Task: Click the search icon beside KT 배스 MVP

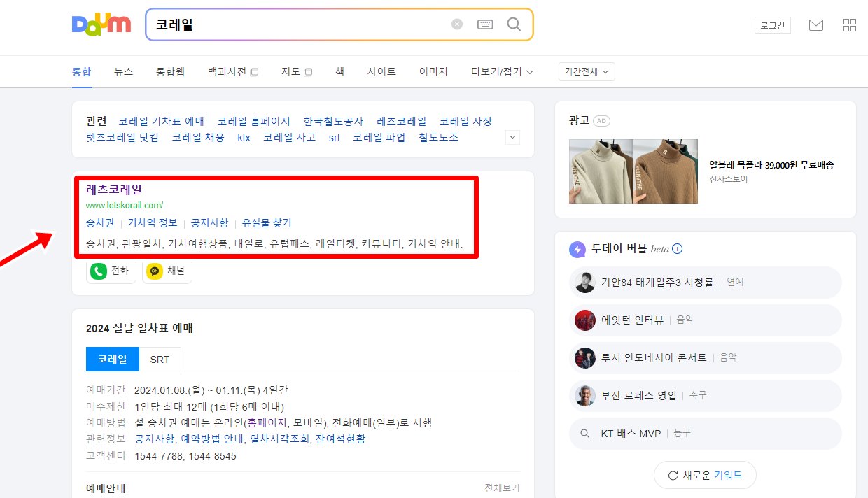Action: point(585,434)
